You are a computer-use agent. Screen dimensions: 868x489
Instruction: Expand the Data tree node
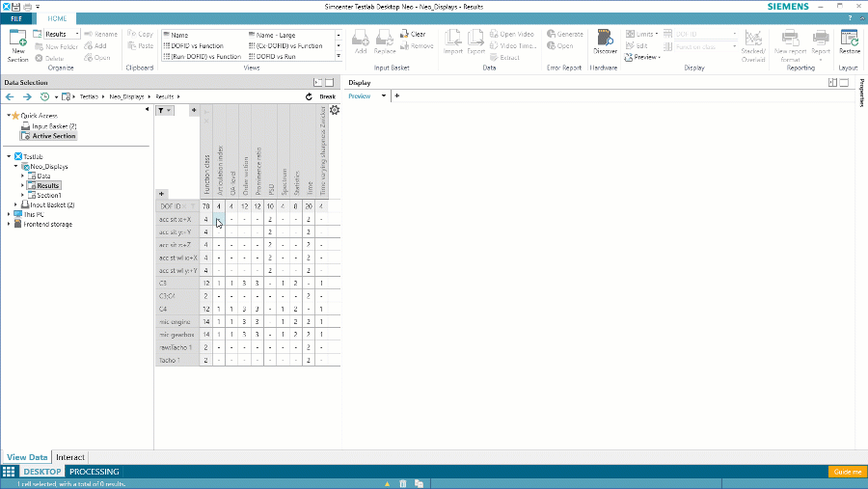(22, 177)
